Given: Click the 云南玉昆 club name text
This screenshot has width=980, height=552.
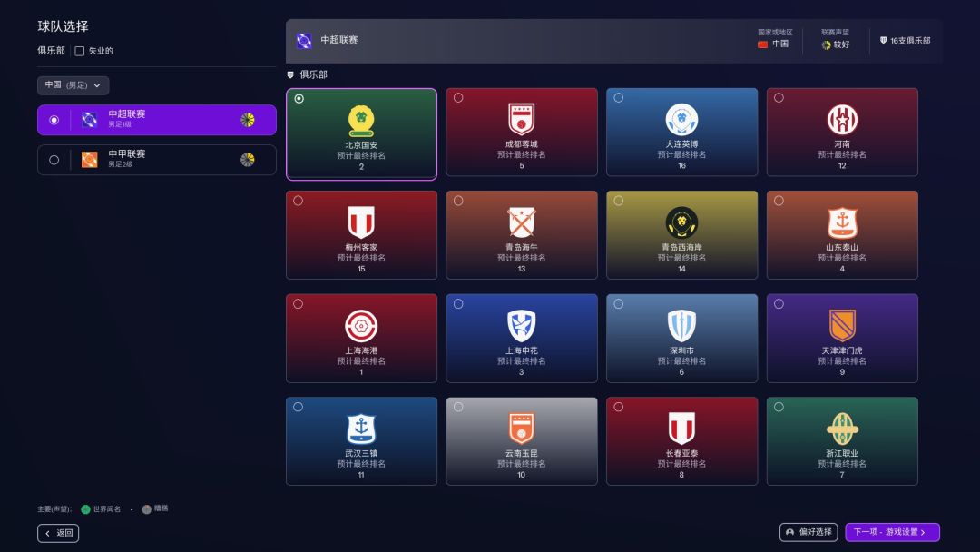Looking at the screenshot, I should [521, 453].
